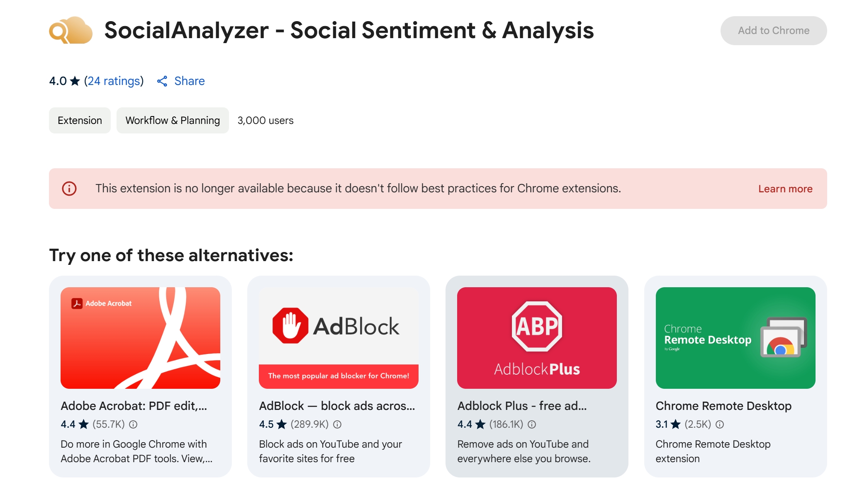
Task: Click the info icon beside Chrome Remote Desktop rating
Action: (720, 424)
